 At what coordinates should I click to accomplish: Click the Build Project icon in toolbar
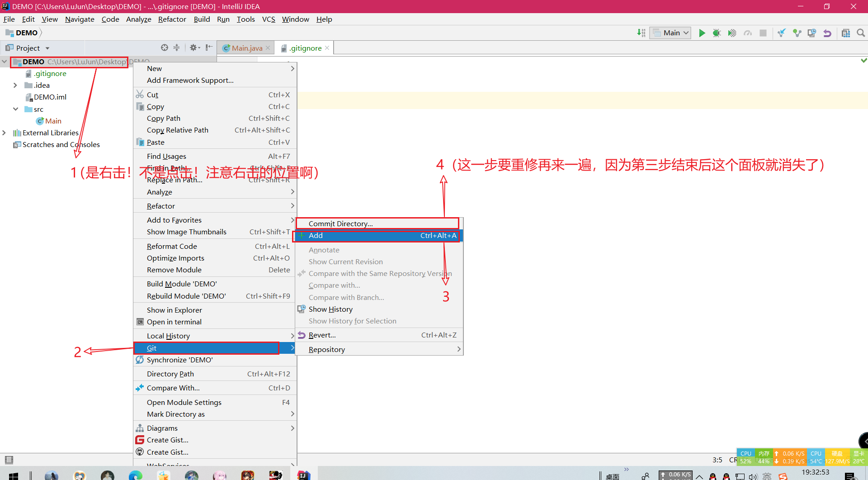click(641, 33)
